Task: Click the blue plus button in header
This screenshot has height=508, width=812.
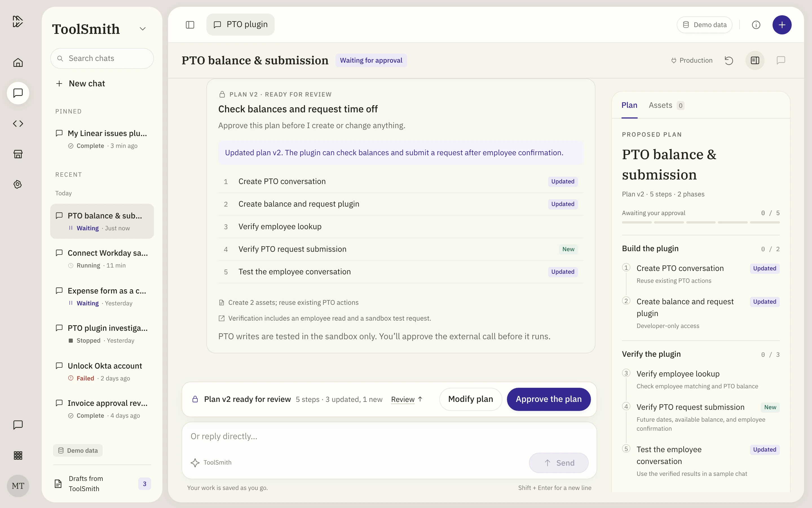Action: tap(782, 25)
